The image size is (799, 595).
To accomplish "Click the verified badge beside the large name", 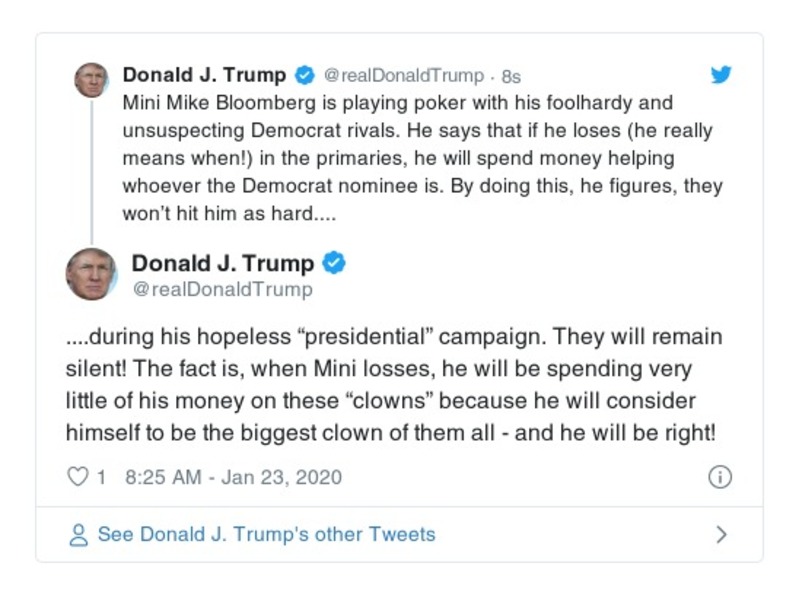I will (334, 263).
